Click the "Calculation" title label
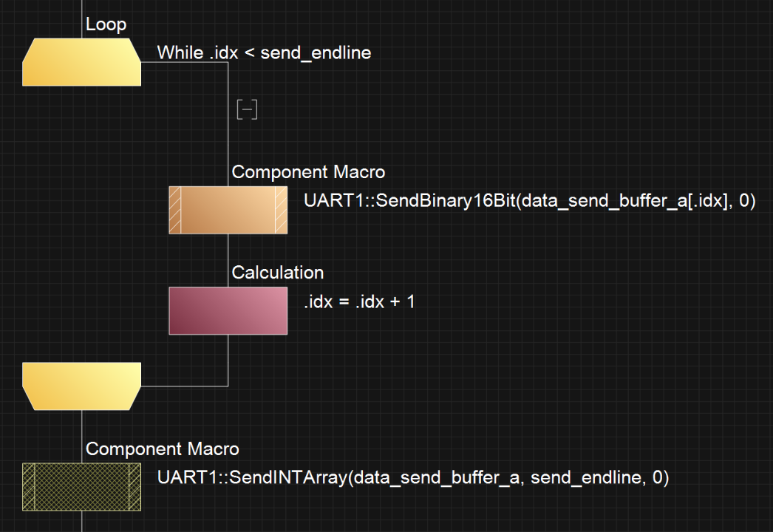This screenshot has height=532, width=773. (278, 273)
